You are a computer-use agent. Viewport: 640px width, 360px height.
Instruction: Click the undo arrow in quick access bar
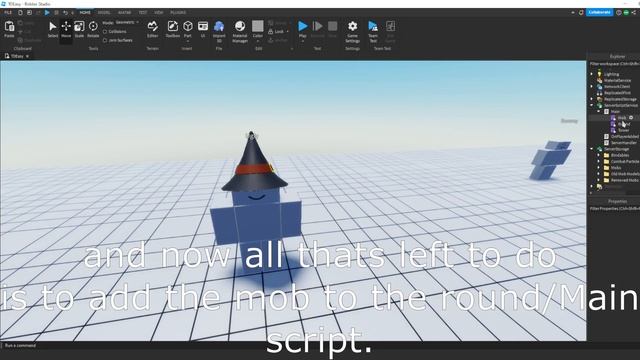click(x=65, y=13)
